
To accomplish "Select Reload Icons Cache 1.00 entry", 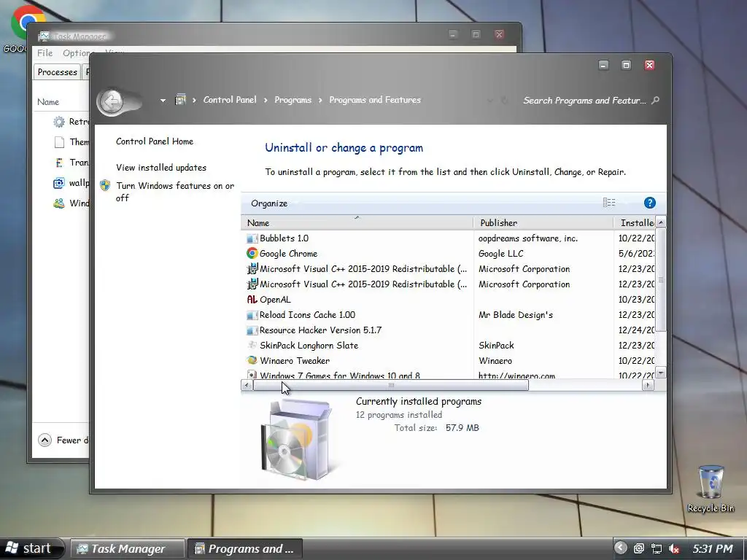I will [x=307, y=315].
